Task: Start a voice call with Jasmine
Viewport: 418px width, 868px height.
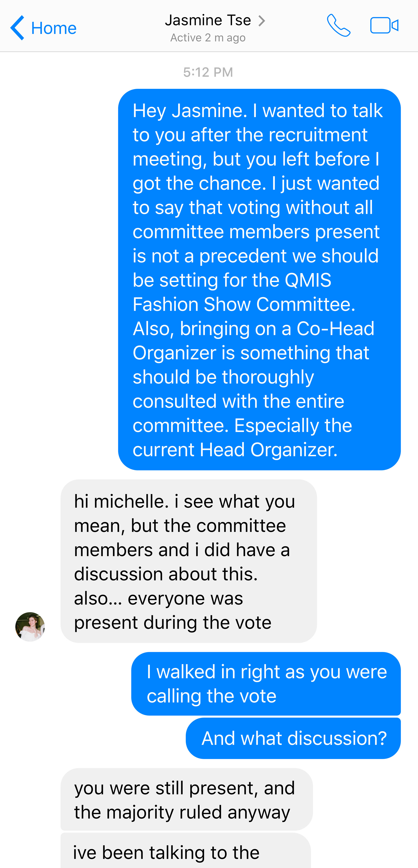Action: coord(339,25)
